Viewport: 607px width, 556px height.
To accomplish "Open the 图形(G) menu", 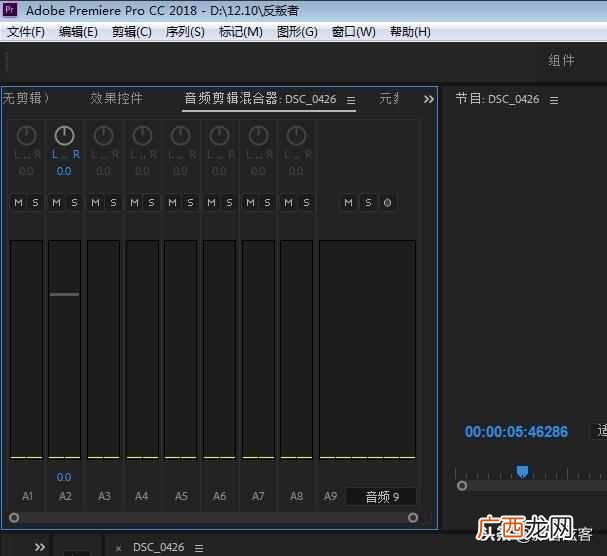I will pos(297,32).
